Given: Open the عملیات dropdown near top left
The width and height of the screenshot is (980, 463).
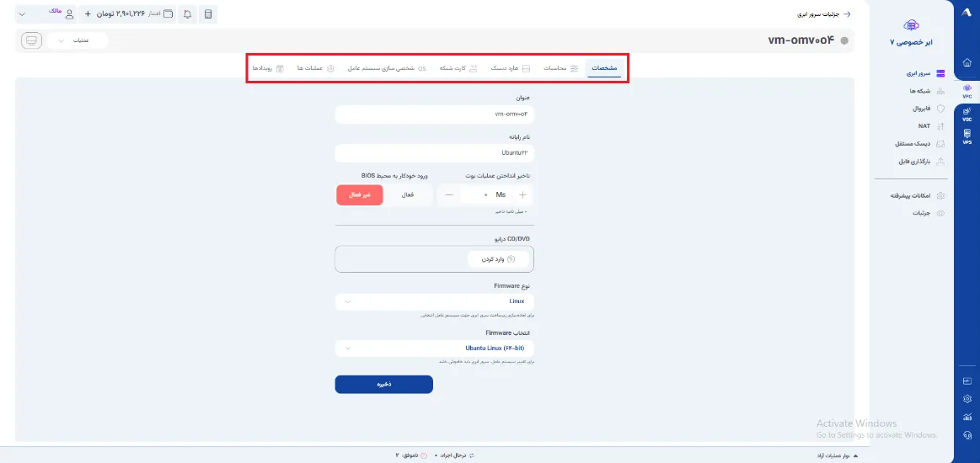Looking at the screenshot, I should pos(78,40).
